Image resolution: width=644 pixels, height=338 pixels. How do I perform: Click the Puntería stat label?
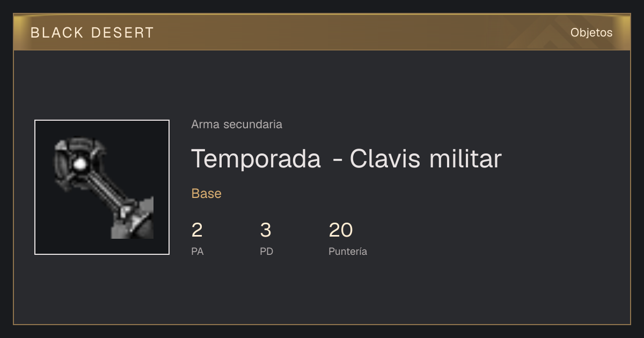tap(348, 251)
